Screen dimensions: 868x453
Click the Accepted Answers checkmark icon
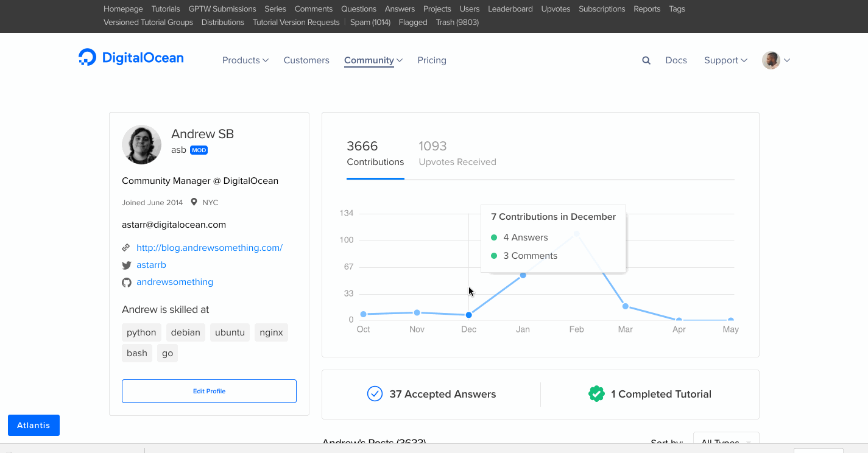click(375, 394)
